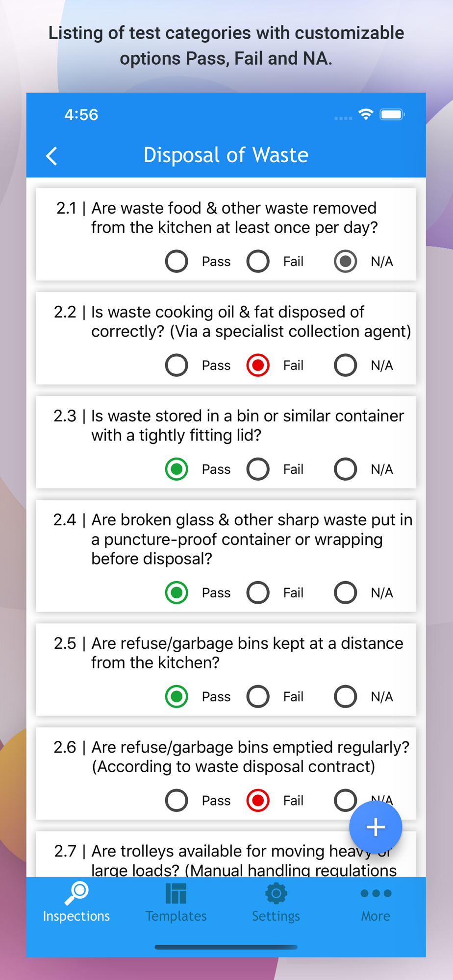
Task: Choose N/A for question 2.4
Action: coord(345,592)
